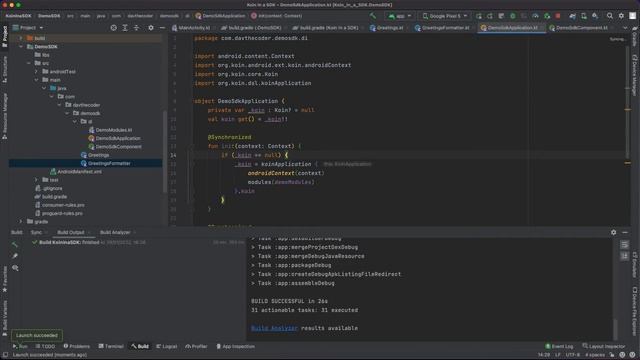
Task: Click Sync Project with Gradle Files icon
Action: pos(573,16)
